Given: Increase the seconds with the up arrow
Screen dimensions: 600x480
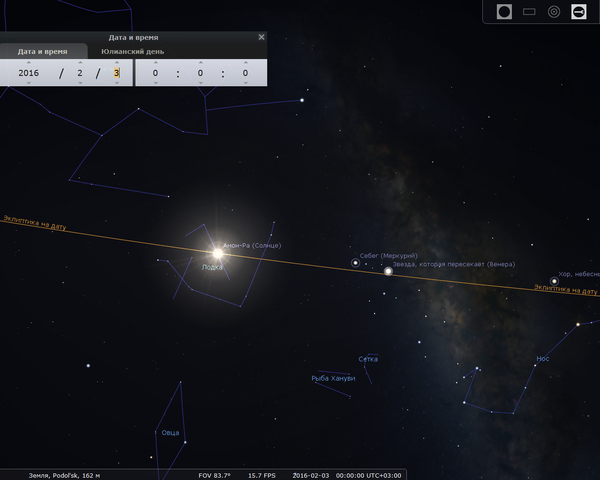Looking at the screenshot, I should (245, 62).
